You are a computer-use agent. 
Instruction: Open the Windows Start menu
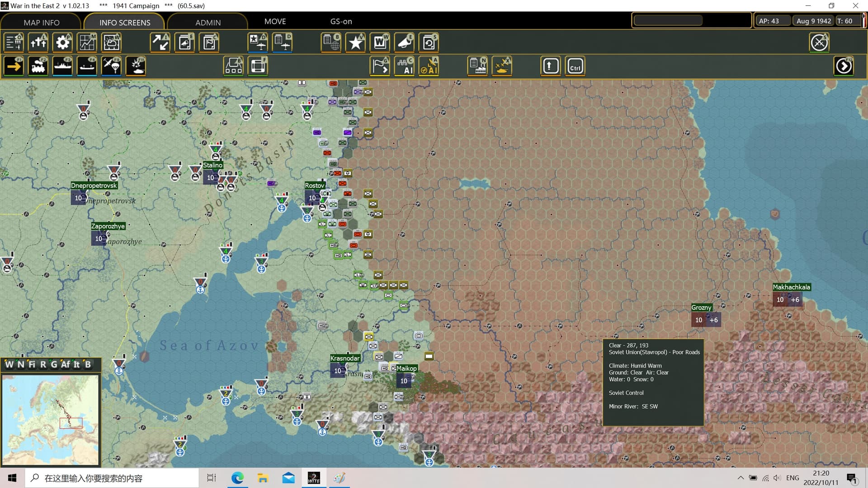[x=12, y=478]
